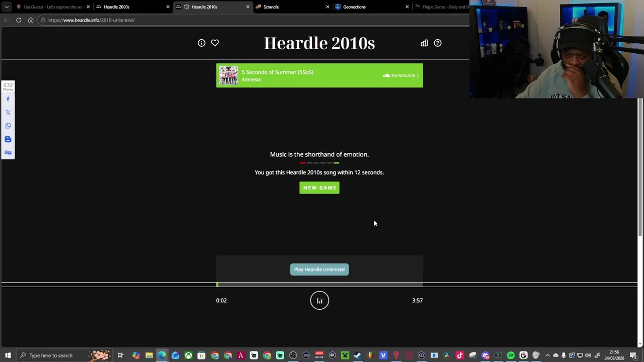
Task: Open the song on SoundCloud
Action: pyautogui.click(x=401, y=75)
